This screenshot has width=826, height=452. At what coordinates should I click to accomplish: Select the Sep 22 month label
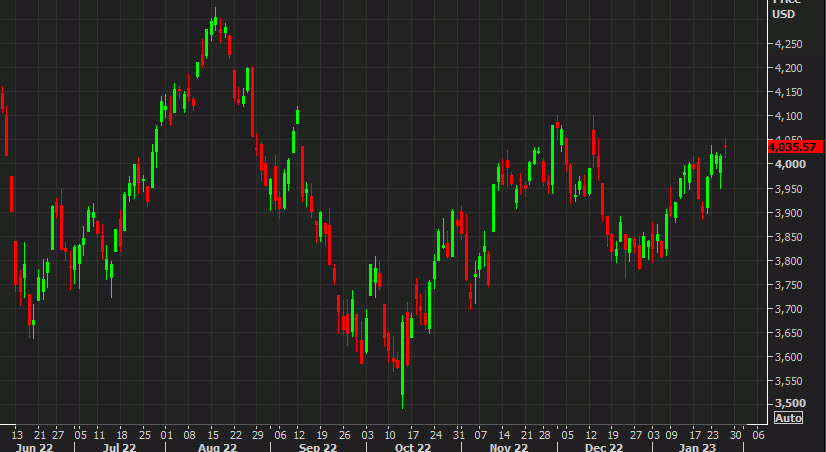318,447
